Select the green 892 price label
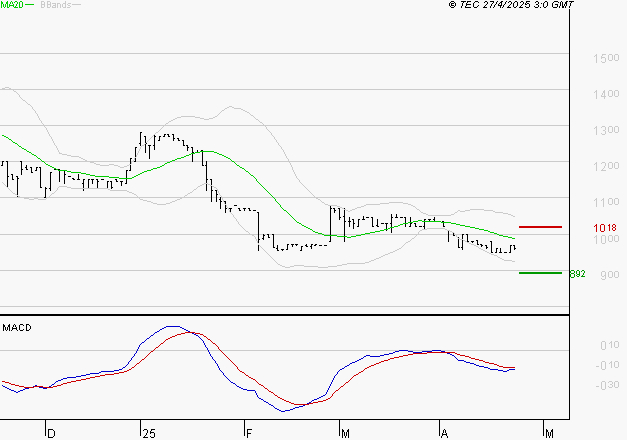The height and width of the screenshot is (440, 627). (577, 273)
